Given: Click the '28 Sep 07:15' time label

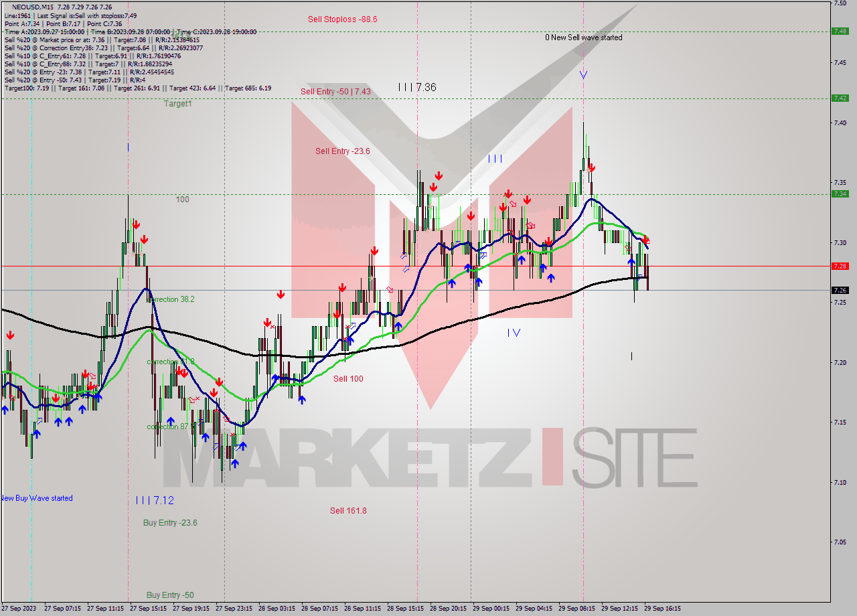Looking at the screenshot, I should [319, 609].
